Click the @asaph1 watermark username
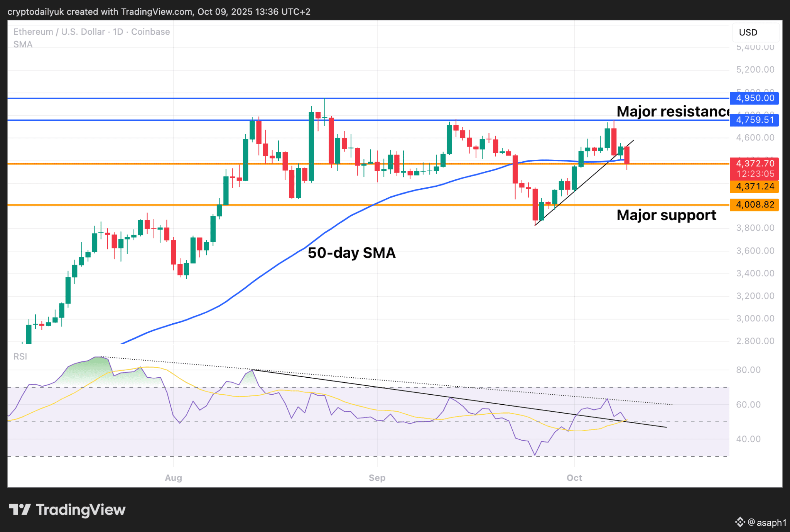This screenshot has width=790, height=532. [767, 523]
